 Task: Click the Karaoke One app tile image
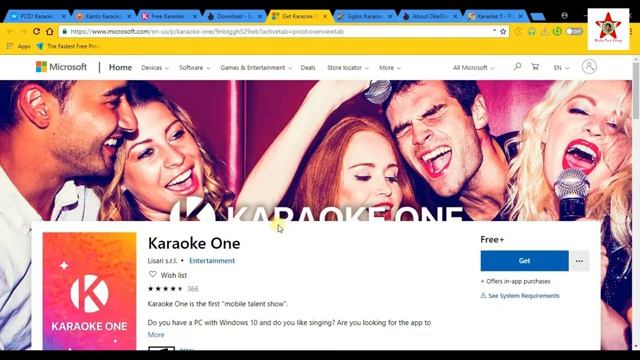point(89,291)
